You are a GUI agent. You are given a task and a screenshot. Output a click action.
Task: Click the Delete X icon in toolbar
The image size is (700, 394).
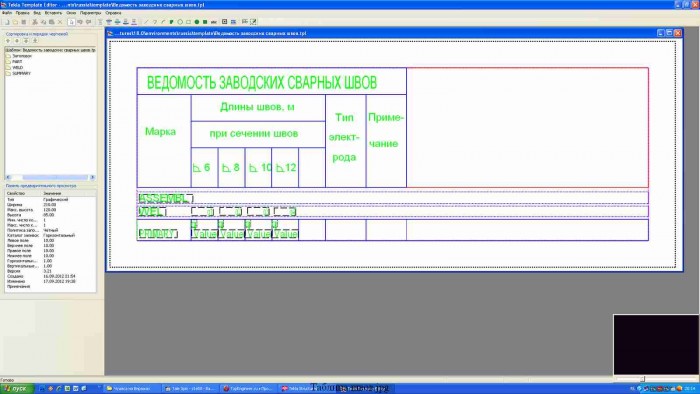(x=60, y=21)
